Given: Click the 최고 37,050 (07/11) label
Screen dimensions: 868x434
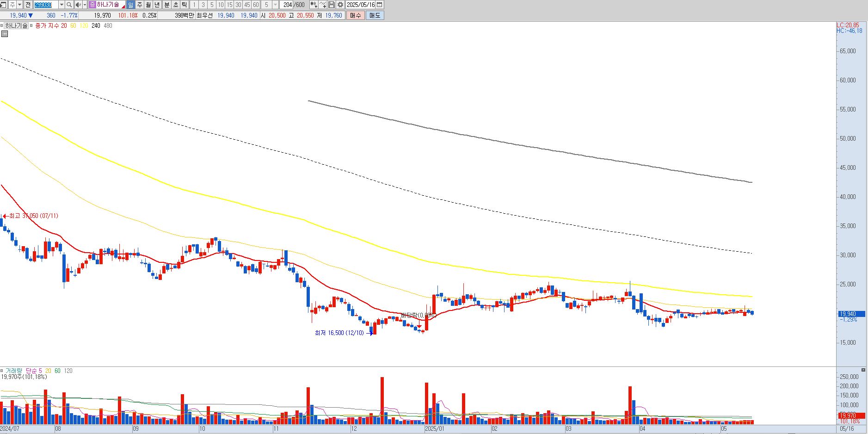Looking at the screenshot, I should click(34, 216).
